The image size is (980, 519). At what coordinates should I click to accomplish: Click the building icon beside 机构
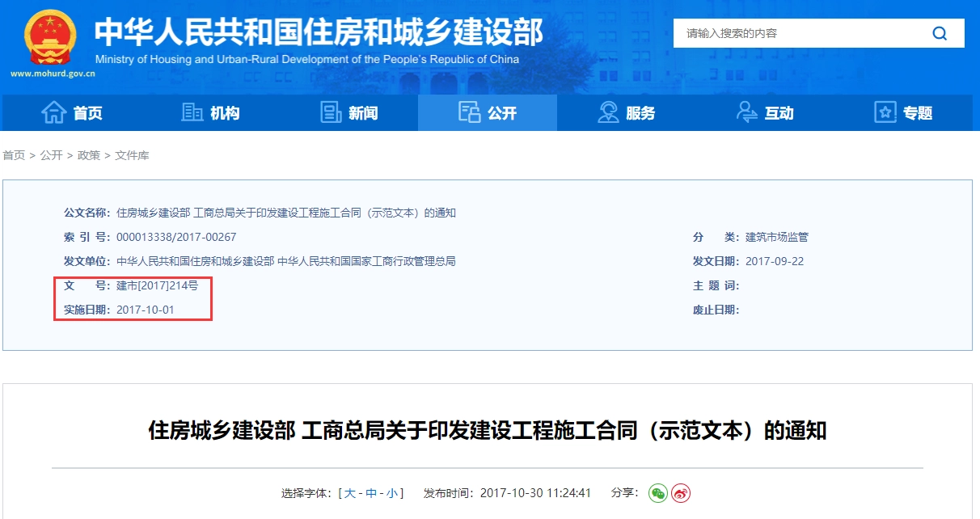click(x=192, y=113)
